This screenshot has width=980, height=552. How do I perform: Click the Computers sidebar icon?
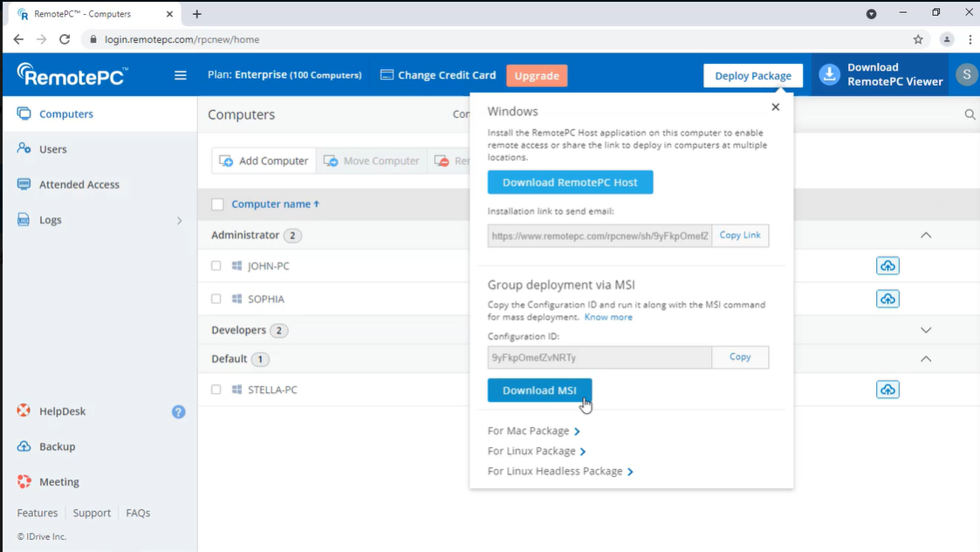click(24, 114)
